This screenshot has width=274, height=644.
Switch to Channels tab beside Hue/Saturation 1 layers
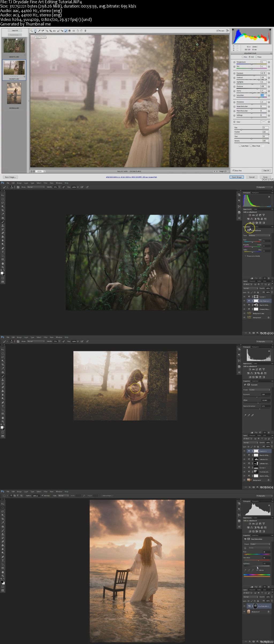[x=252, y=590]
